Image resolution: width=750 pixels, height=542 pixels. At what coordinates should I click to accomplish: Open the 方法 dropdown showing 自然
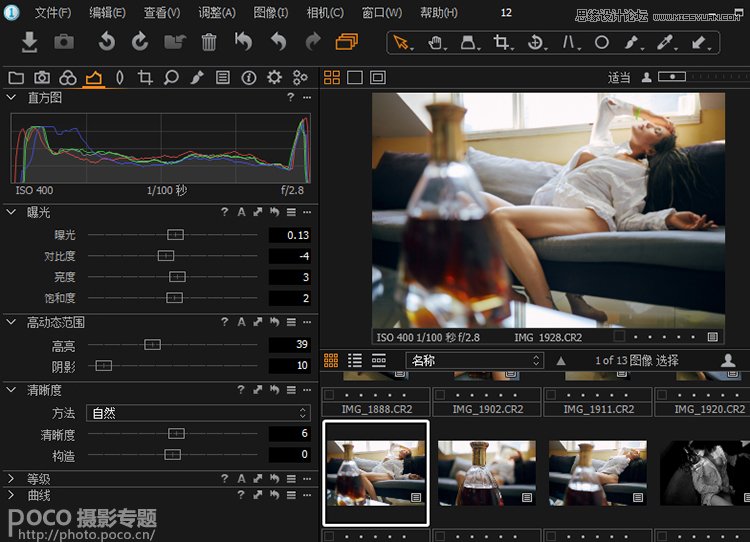[x=197, y=413]
